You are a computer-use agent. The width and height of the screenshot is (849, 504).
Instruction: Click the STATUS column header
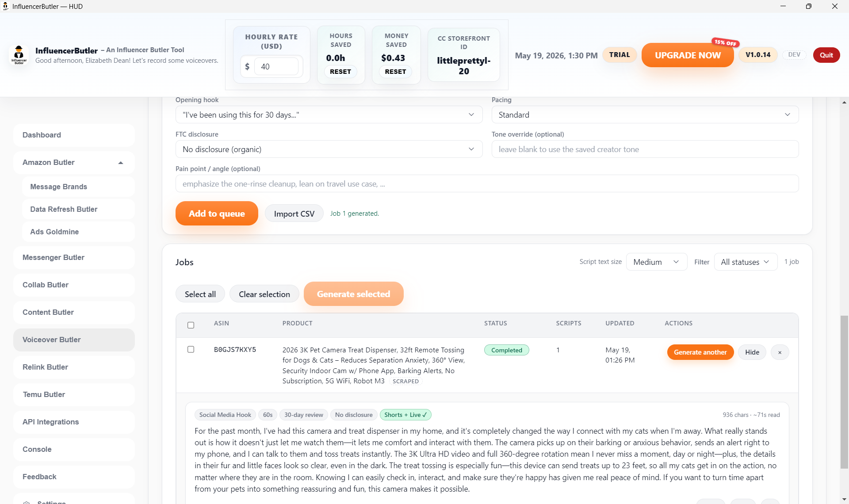coord(495,323)
